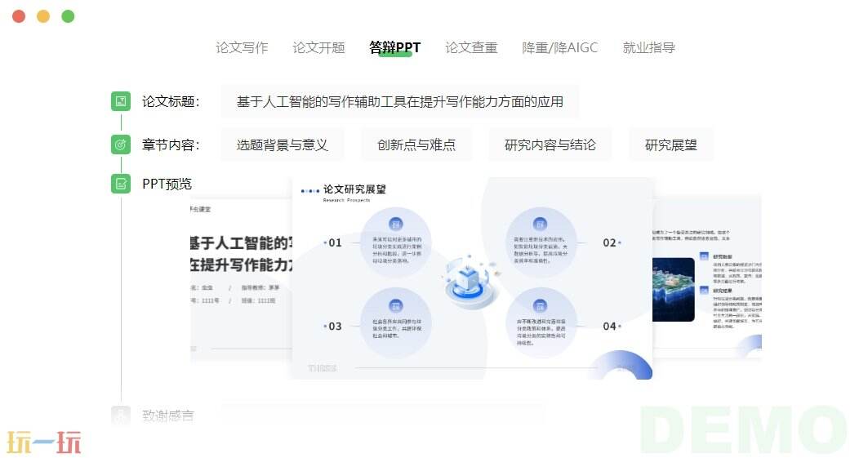Open the 降重/降AIGC tab
868x458 pixels.
click(559, 47)
